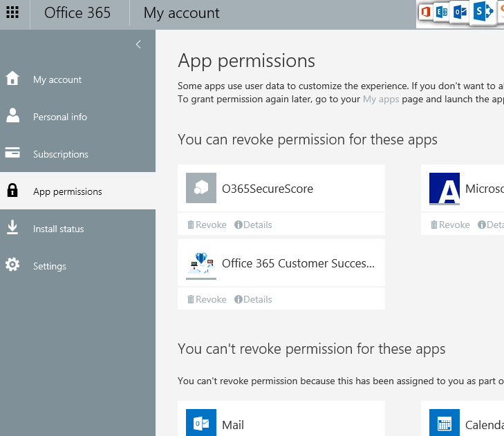Image resolution: width=504 pixels, height=436 pixels.
Task: Open Personal info in sidebar
Action: 59,117
